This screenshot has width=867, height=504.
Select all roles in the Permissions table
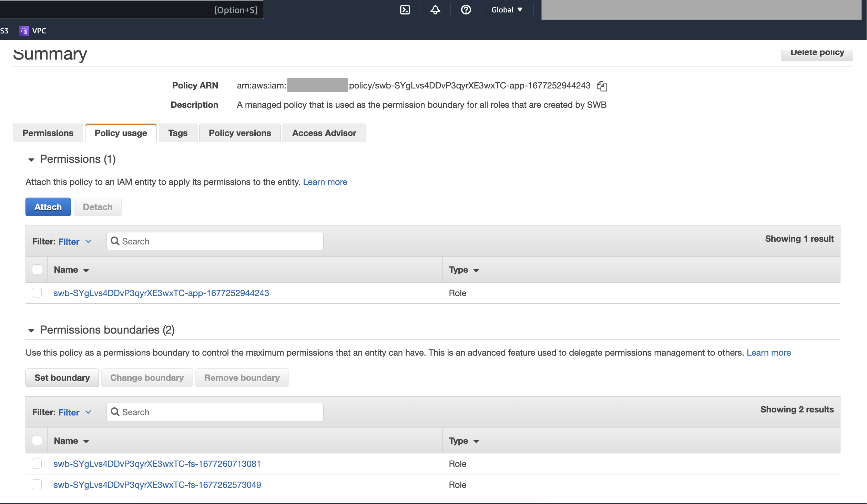[x=37, y=269]
